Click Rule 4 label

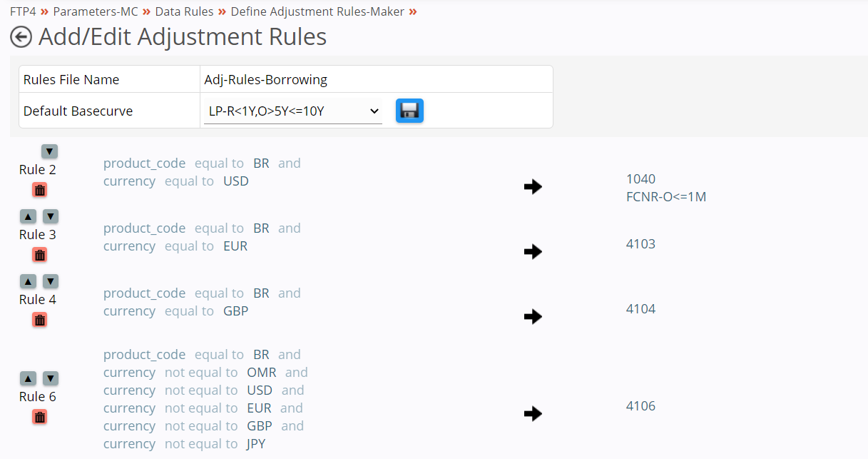pyautogui.click(x=38, y=300)
